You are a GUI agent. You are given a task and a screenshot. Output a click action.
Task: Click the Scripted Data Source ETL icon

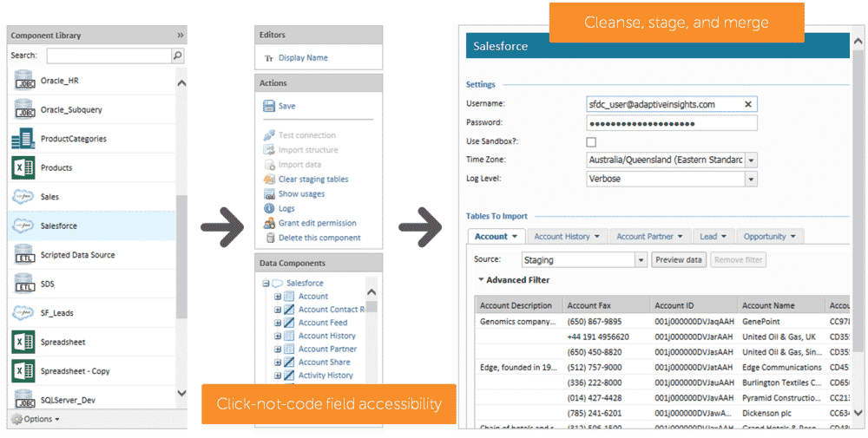pyautogui.click(x=23, y=255)
